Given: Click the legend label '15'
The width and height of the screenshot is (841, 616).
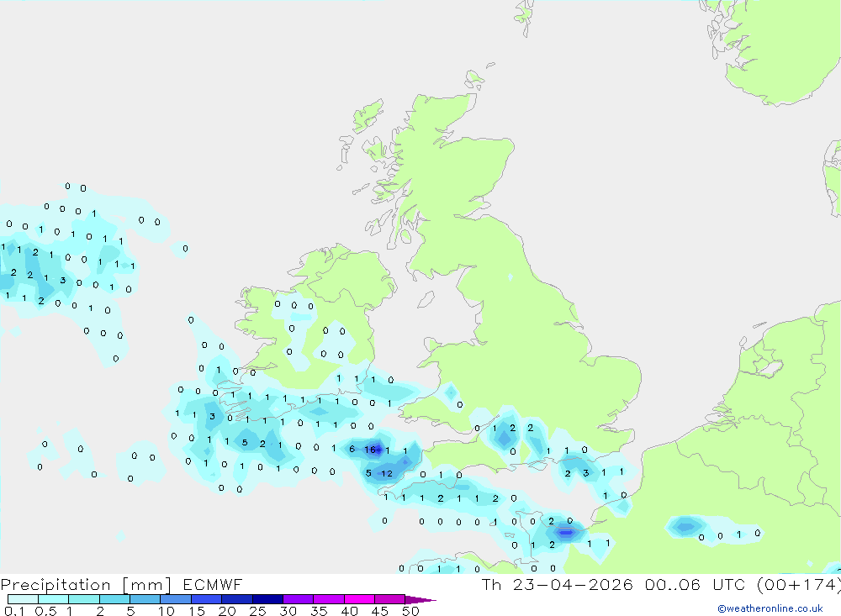Looking at the screenshot, I should point(197,611).
